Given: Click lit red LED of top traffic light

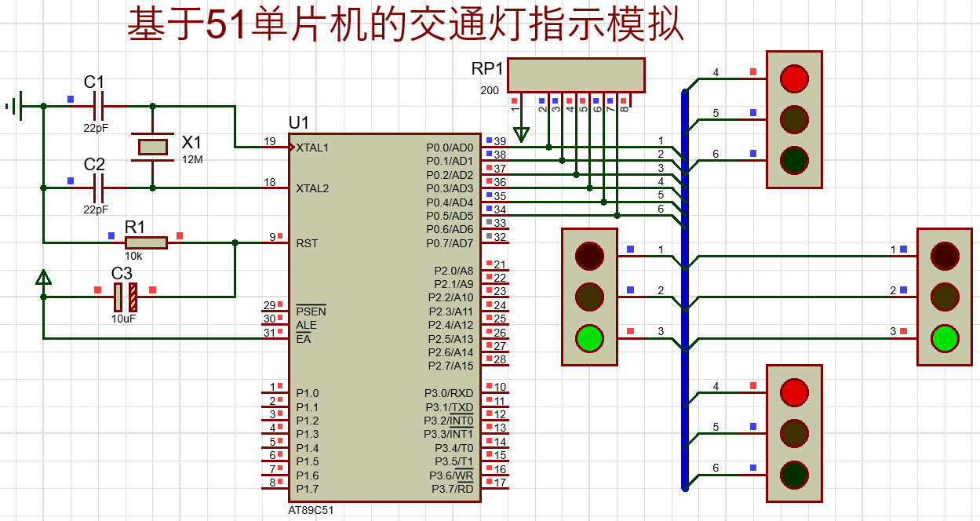Looking at the screenshot, I should click(x=795, y=78).
